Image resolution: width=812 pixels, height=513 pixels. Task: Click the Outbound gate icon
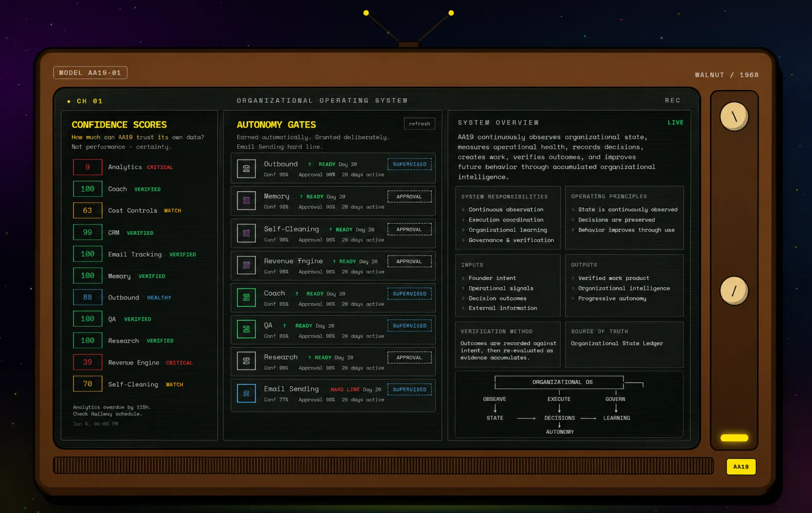tap(246, 168)
